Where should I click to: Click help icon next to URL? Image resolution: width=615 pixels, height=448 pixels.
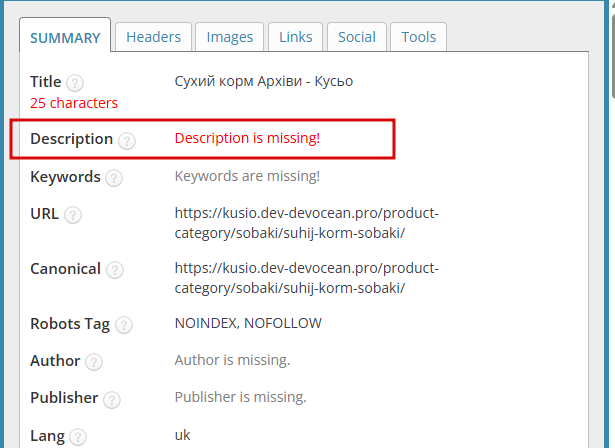click(x=73, y=215)
